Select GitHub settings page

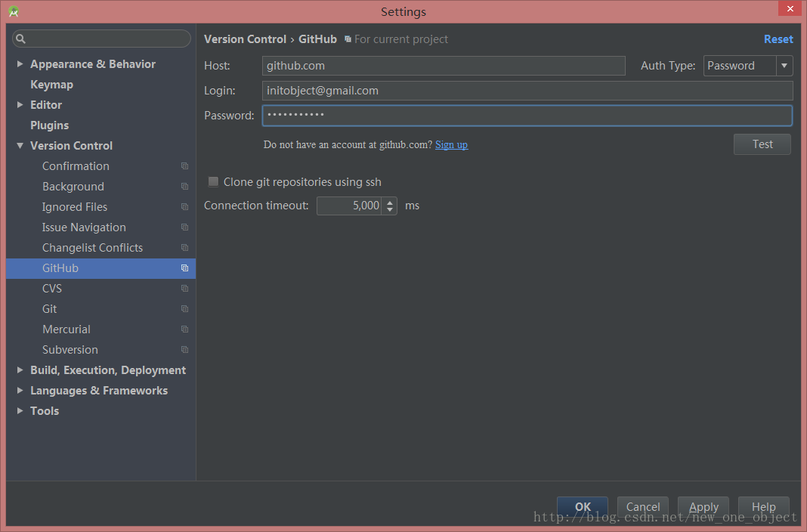tap(101, 268)
